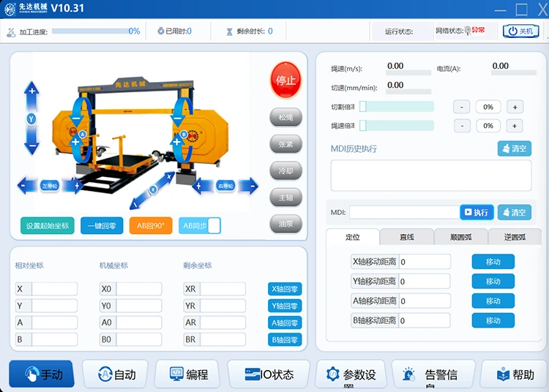Click the relative X coordinate field
549x392 pixels.
(55, 289)
